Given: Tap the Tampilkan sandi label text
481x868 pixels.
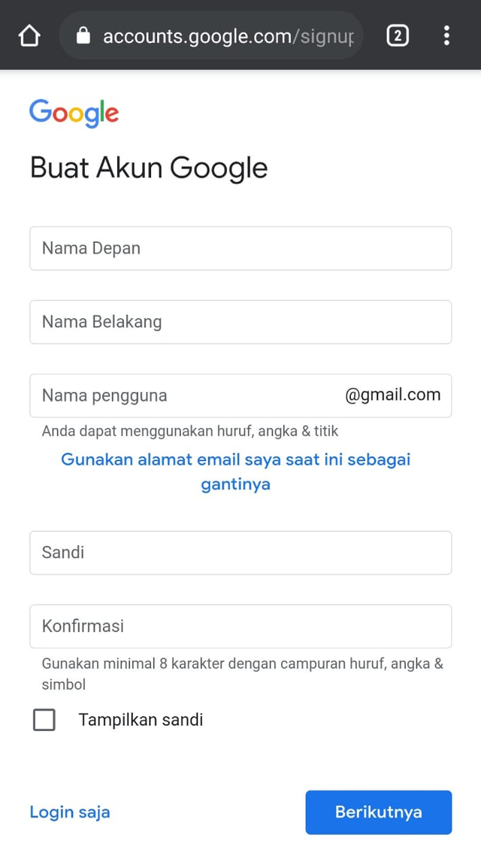Looking at the screenshot, I should (141, 719).
